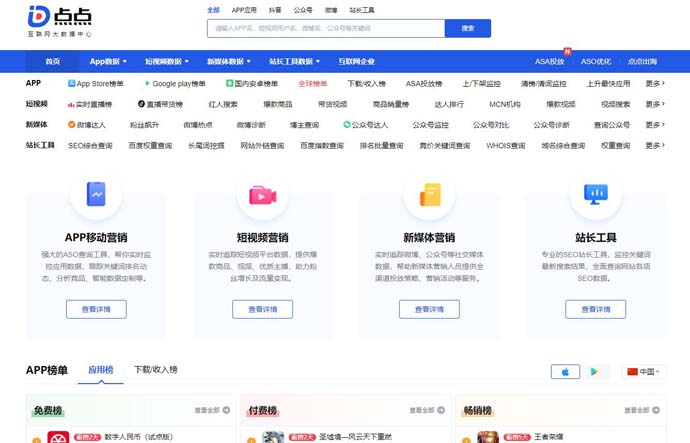Click the blue 搜索 button
The width and height of the screenshot is (690, 443).
coord(468,28)
